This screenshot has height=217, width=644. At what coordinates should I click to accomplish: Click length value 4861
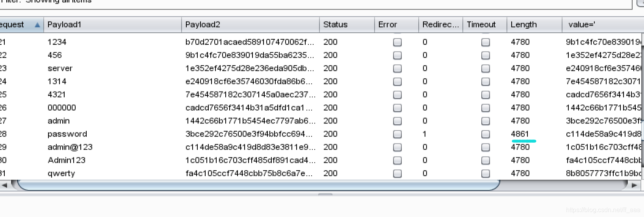coord(520,134)
